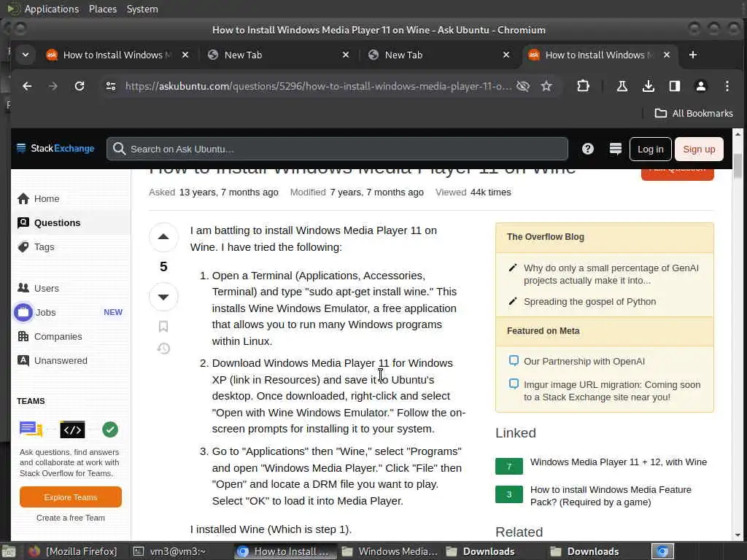Open the StackExchange logo menu
The image size is (747, 560).
pos(55,149)
